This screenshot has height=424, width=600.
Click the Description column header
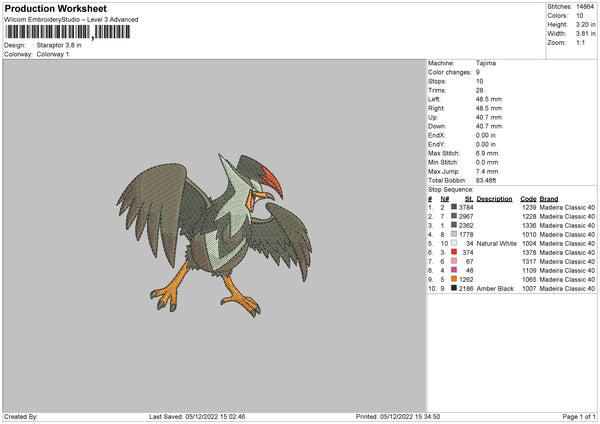pos(494,199)
